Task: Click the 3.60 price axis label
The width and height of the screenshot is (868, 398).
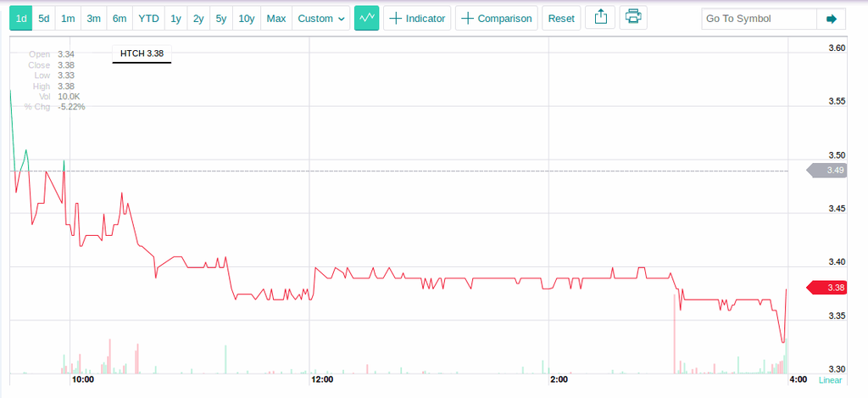Action: tap(837, 48)
